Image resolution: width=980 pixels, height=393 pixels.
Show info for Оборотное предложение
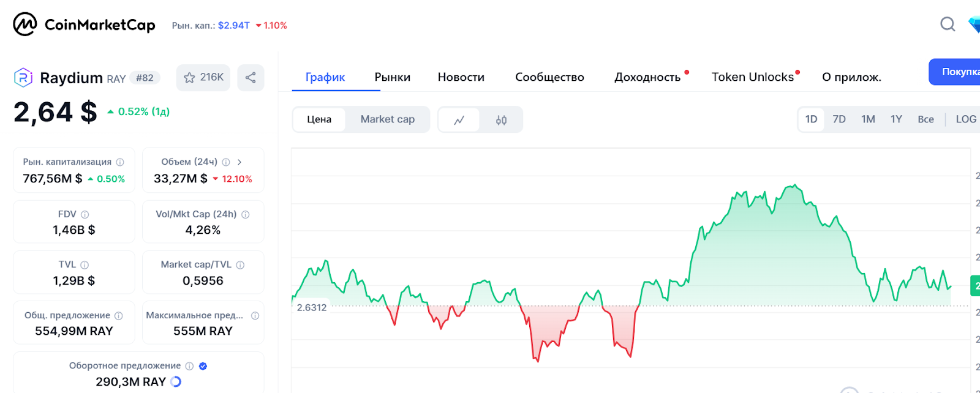(190, 366)
